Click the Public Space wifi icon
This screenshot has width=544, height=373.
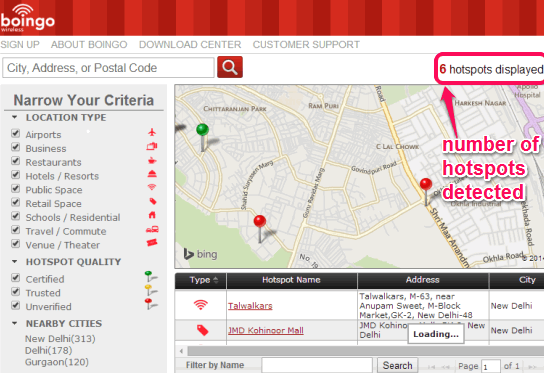pos(152,187)
